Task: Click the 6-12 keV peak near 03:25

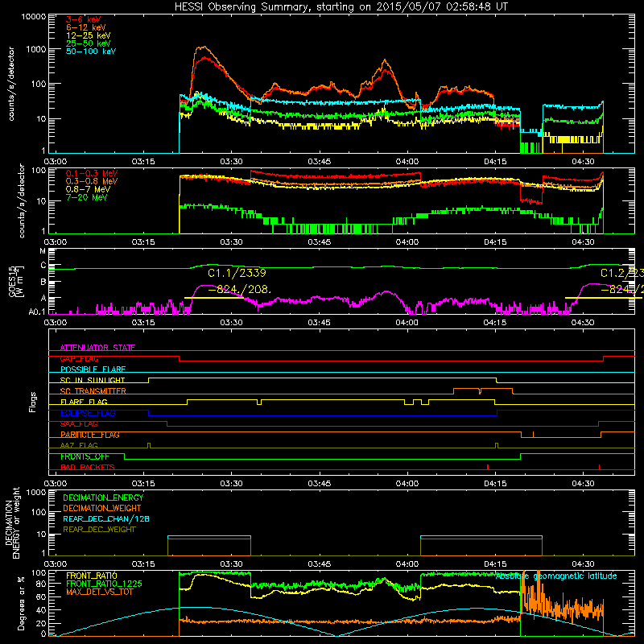Action: coord(202,47)
